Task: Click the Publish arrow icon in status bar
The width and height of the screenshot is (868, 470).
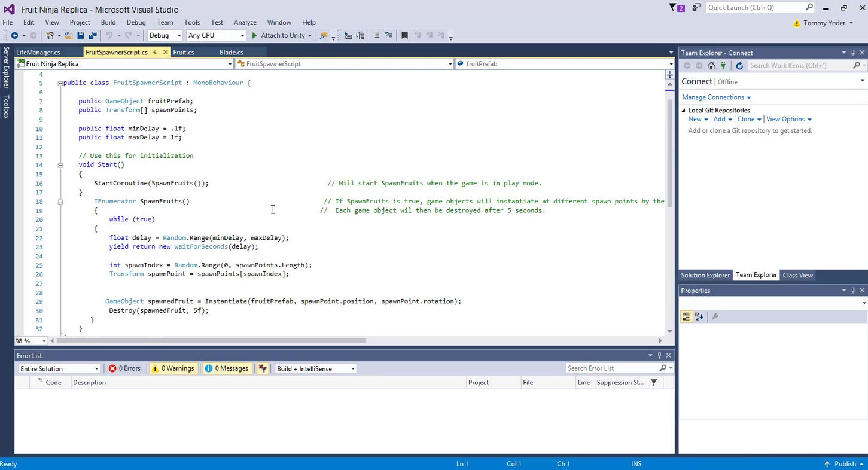Action: [827, 464]
